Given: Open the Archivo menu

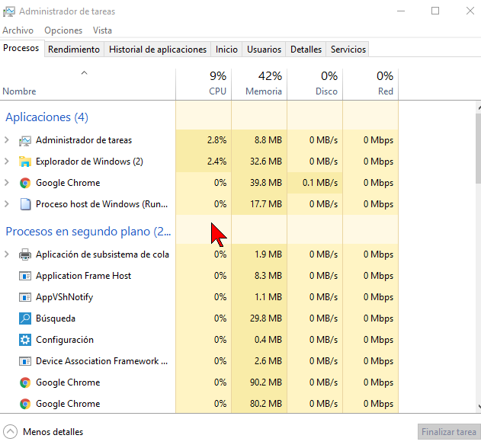Looking at the screenshot, I should pyautogui.click(x=18, y=30).
